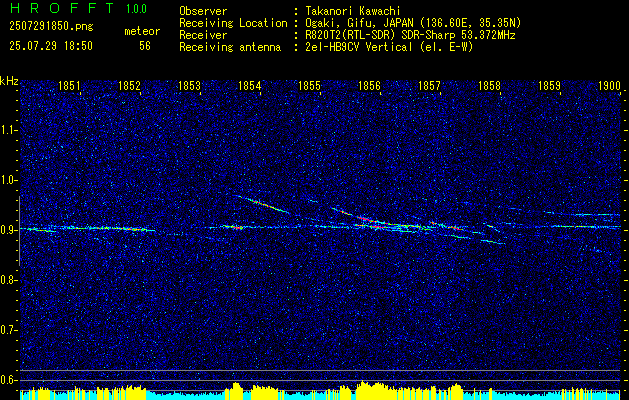Screen dimensions: 629x400
Task: Click the kHz axis unit label
Action: click(9, 81)
